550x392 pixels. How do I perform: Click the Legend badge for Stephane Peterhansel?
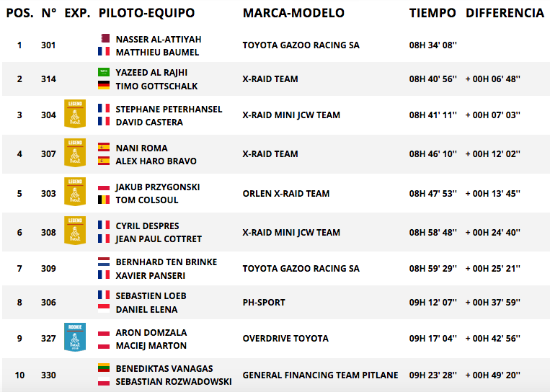75,114
